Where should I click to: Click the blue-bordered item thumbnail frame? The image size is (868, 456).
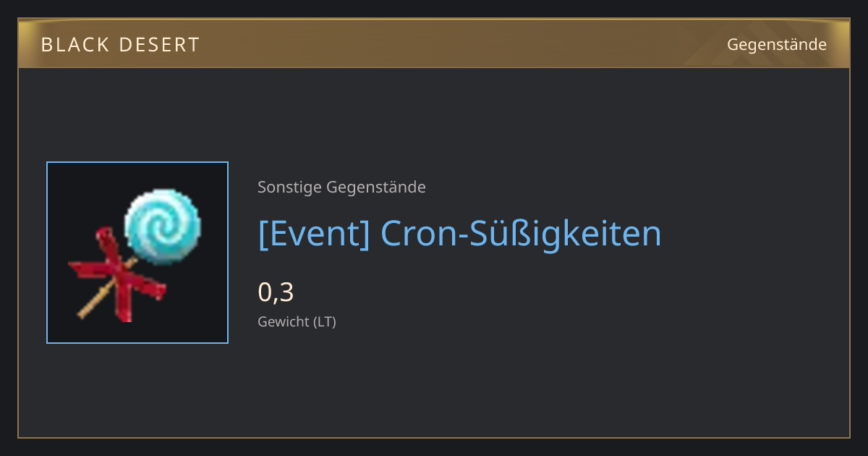(137, 253)
